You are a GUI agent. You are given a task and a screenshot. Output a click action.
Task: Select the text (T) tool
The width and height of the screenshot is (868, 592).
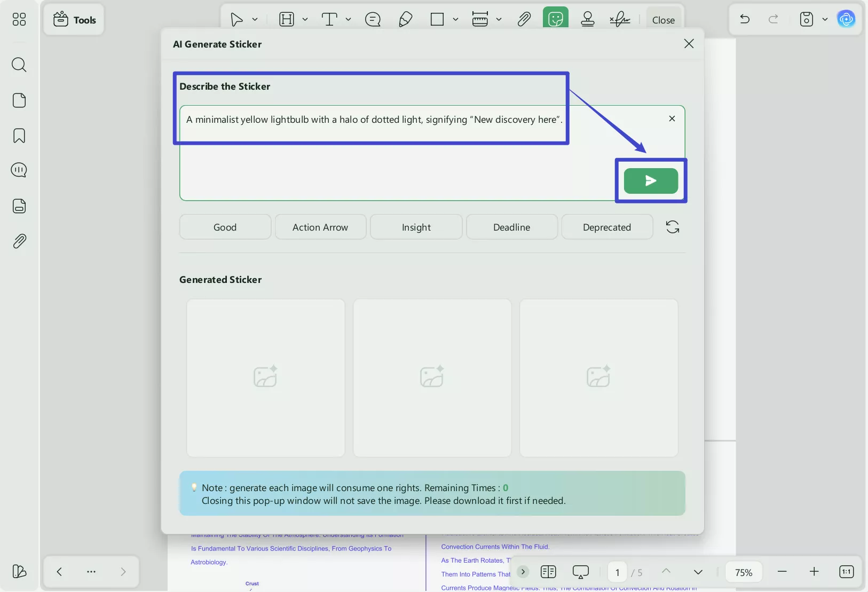coord(329,20)
